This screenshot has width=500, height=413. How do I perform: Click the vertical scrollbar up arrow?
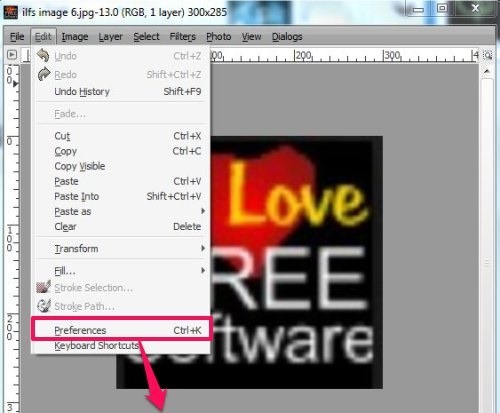(487, 71)
